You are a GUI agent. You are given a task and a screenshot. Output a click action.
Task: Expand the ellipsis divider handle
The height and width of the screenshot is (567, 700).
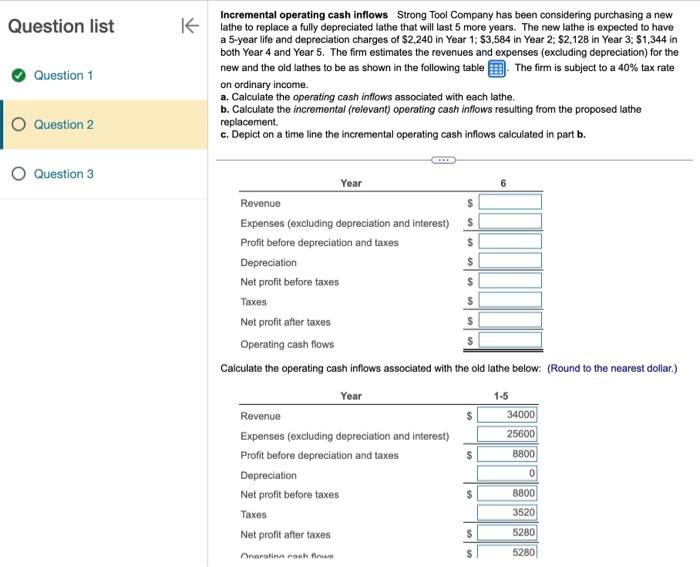(443, 160)
